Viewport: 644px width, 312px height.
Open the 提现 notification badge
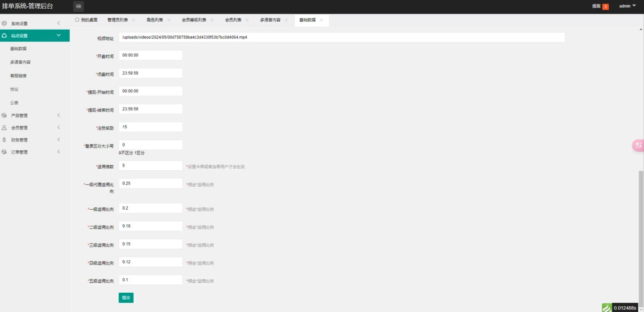[x=605, y=6]
